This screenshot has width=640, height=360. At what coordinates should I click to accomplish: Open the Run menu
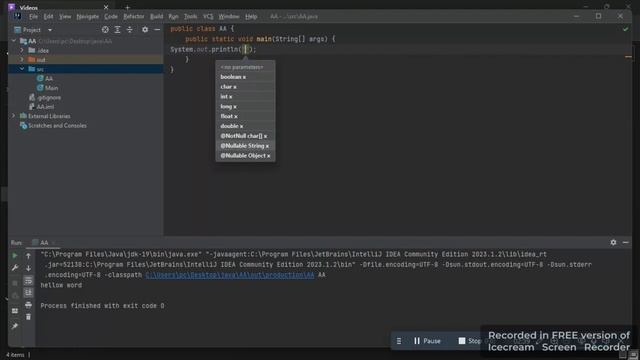click(x=173, y=17)
